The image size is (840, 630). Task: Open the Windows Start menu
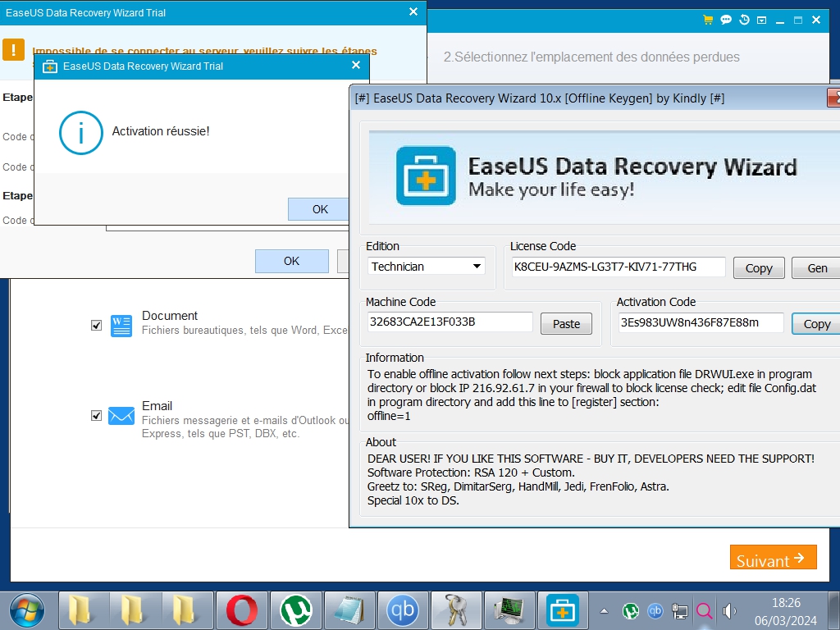pos(26,610)
